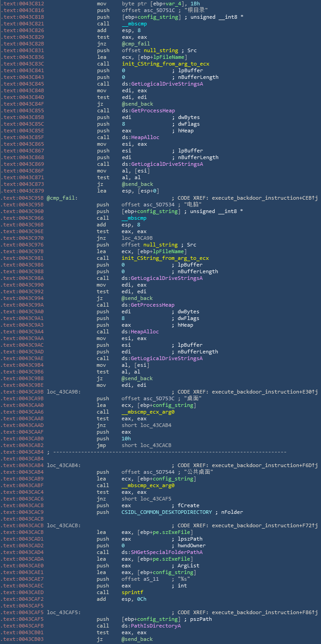Select the @cmp_fail label definition
This screenshot has width=321, height=644.
click(x=61, y=198)
